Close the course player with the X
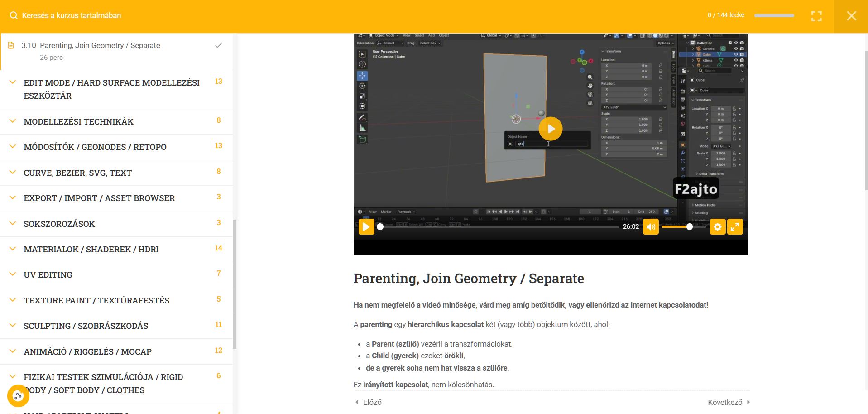This screenshot has height=414, width=868. click(851, 16)
